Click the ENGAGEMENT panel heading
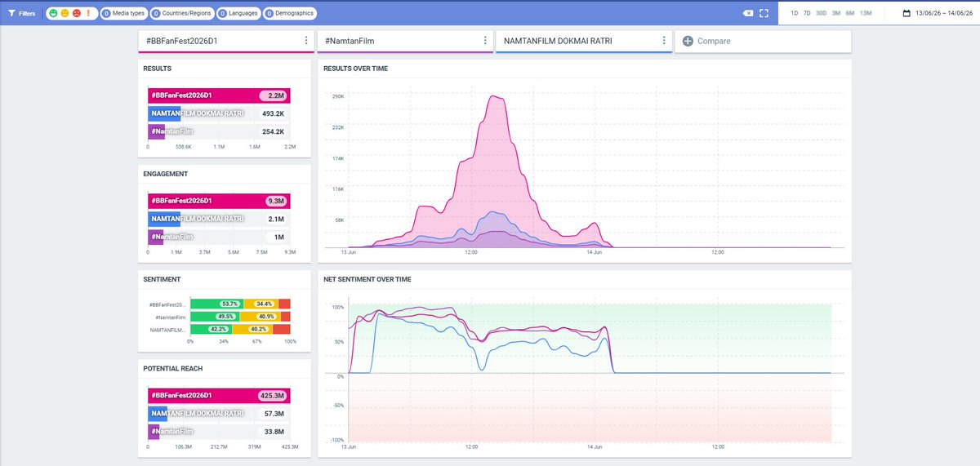Screen dimensions: 980x466 (x=166, y=174)
